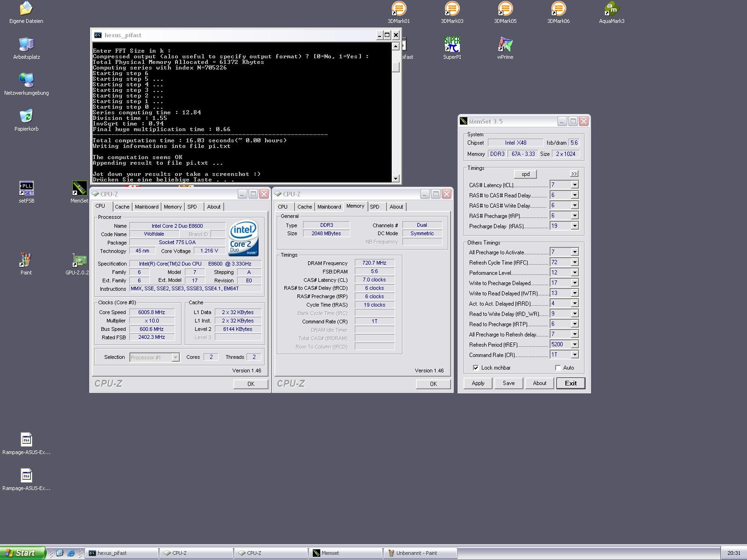Click the MemSet 3.5 title bar icon
This screenshot has height=560, width=747.
coord(464,121)
